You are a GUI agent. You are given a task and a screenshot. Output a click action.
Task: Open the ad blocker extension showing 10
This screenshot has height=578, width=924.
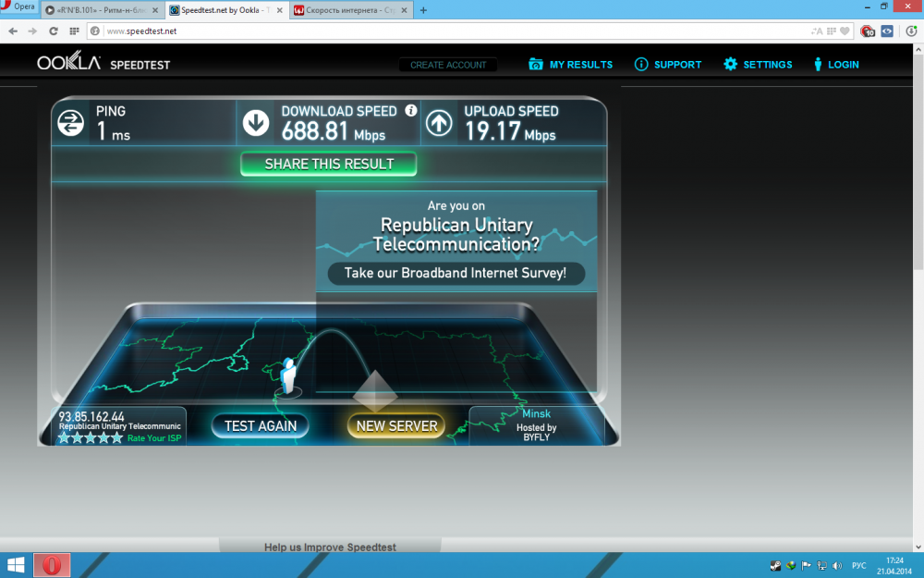(868, 31)
